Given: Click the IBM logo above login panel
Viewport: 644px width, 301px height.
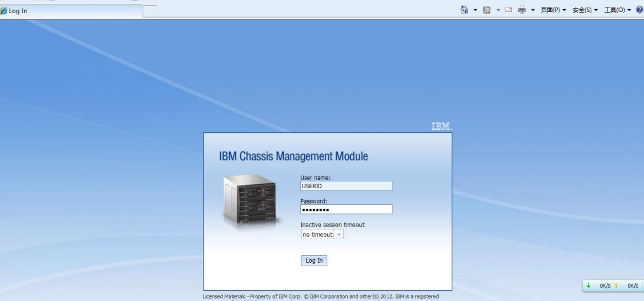Looking at the screenshot, I should (x=442, y=126).
